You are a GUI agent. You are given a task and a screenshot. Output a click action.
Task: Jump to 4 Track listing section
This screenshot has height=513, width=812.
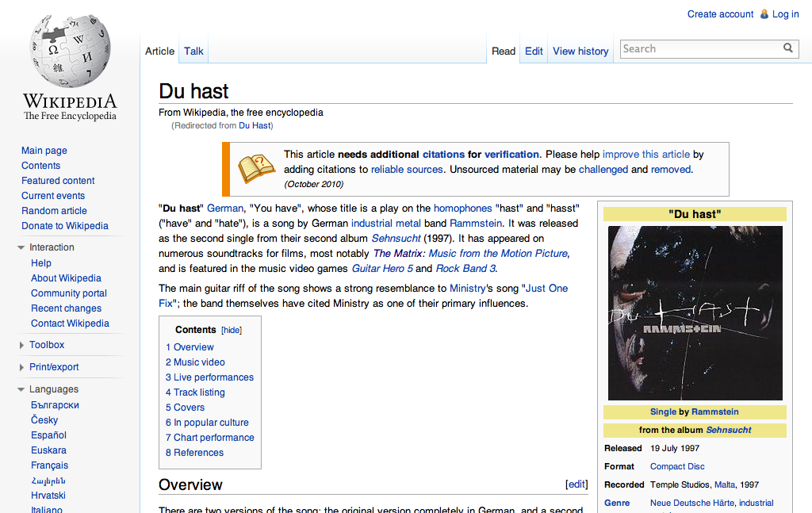(195, 392)
